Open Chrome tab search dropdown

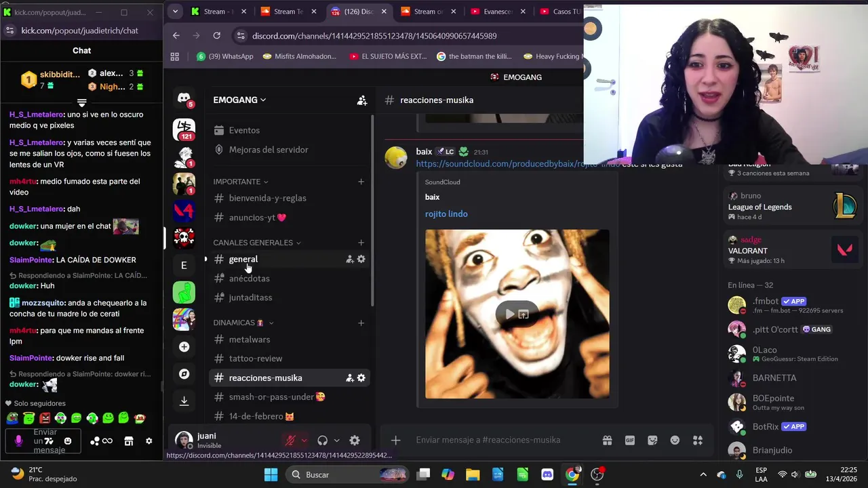(175, 12)
